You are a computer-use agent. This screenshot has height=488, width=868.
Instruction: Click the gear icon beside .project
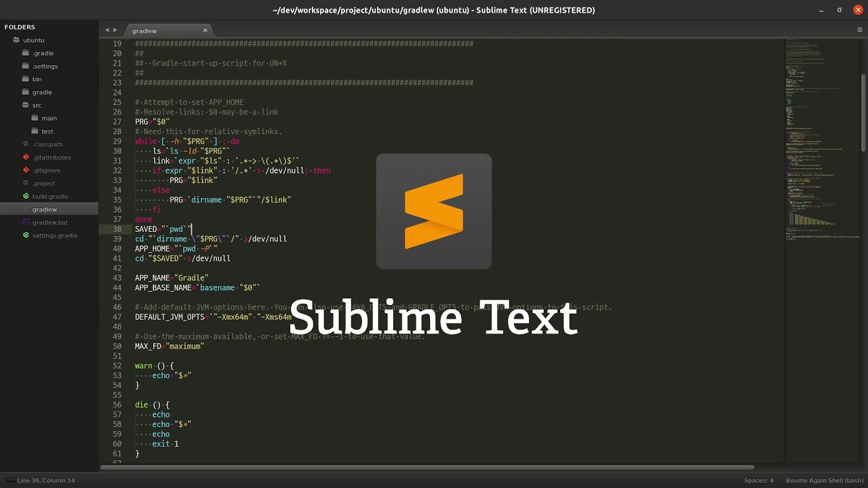[26, 183]
